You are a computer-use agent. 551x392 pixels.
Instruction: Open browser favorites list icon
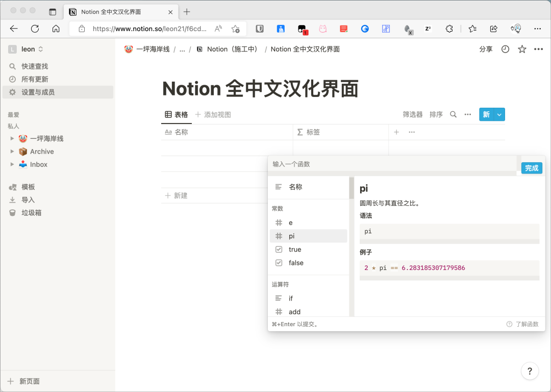click(472, 29)
